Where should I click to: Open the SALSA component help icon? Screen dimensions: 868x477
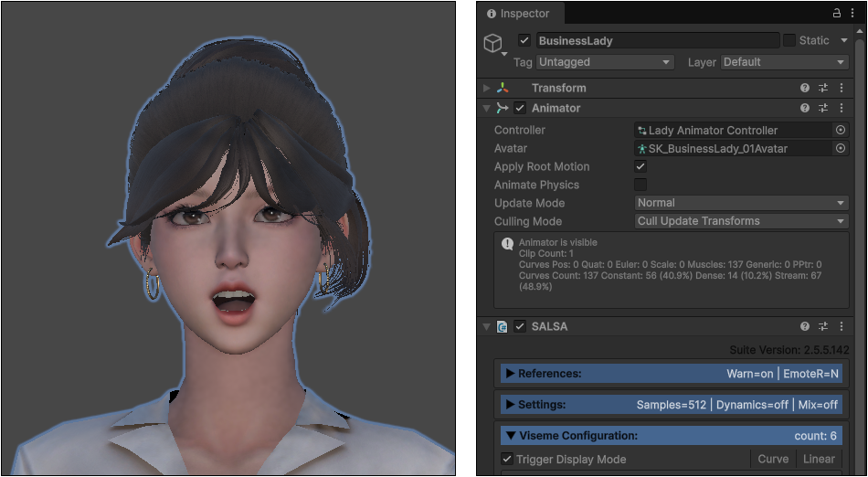coord(805,326)
